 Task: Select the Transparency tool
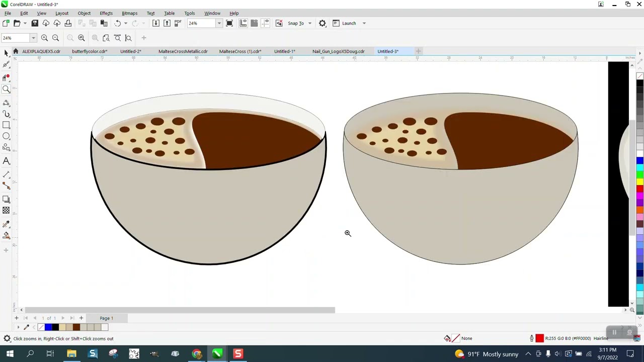pyautogui.click(x=6, y=211)
